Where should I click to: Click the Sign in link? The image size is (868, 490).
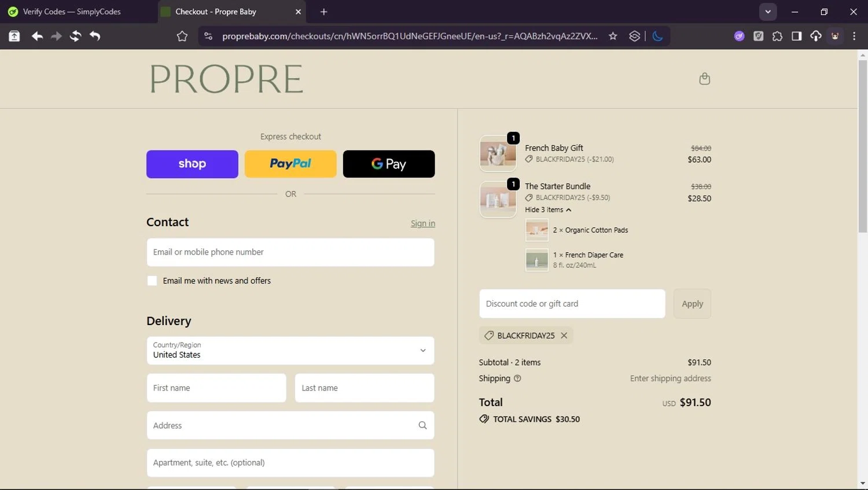423,223
